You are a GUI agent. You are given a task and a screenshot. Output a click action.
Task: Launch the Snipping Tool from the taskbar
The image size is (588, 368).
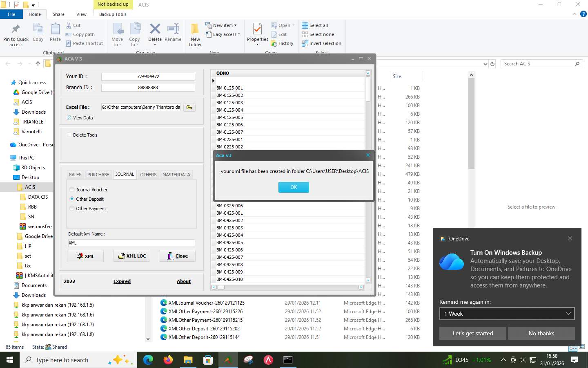pyautogui.click(x=248, y=360)
